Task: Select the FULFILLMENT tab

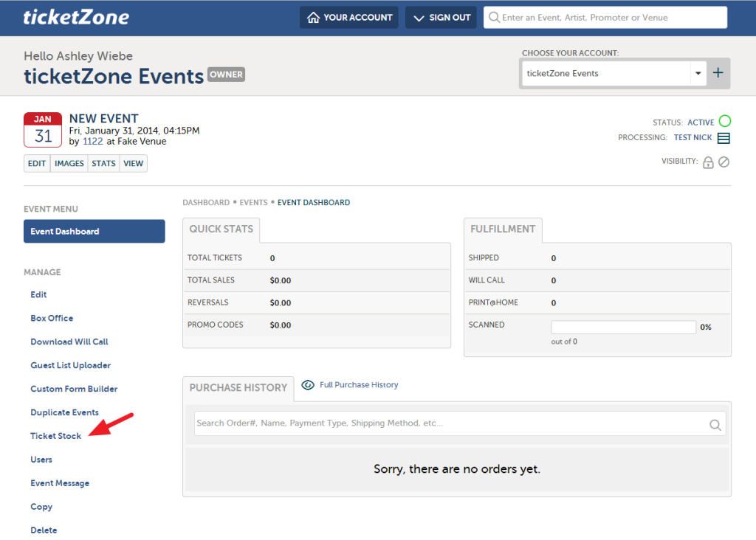Action: (502, 229)
